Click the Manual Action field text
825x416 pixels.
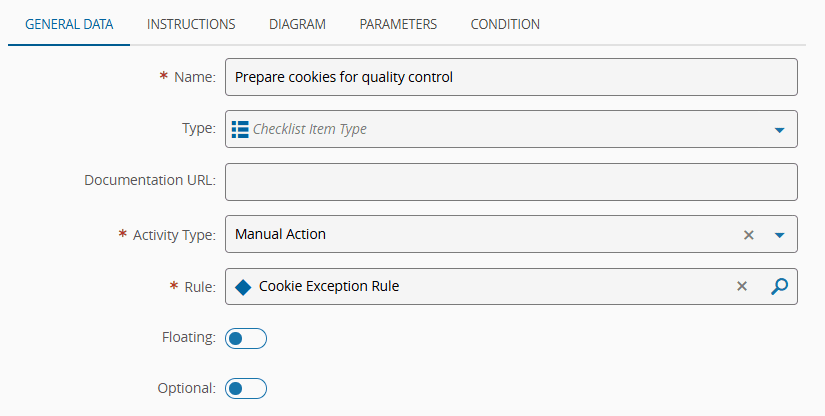pos(280,235)
